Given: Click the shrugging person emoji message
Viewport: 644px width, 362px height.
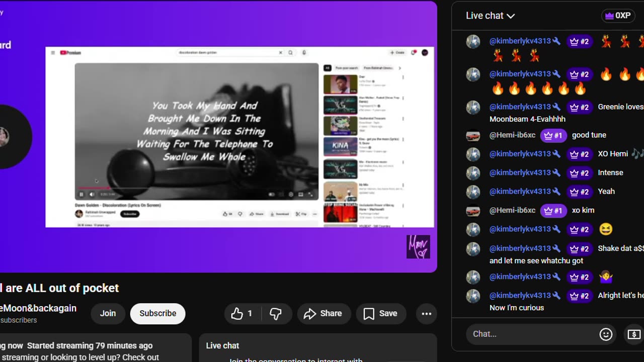Looking at the screenshot, I should [x=606, y=277].
